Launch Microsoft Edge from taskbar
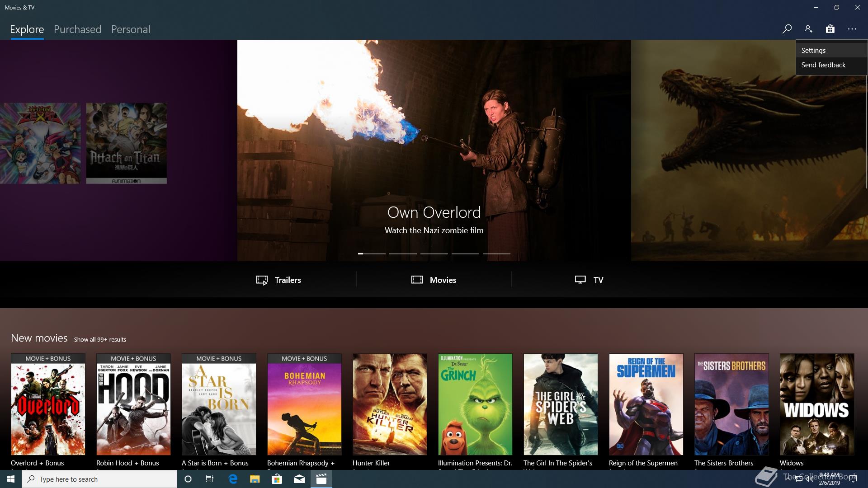 point(233,479)
